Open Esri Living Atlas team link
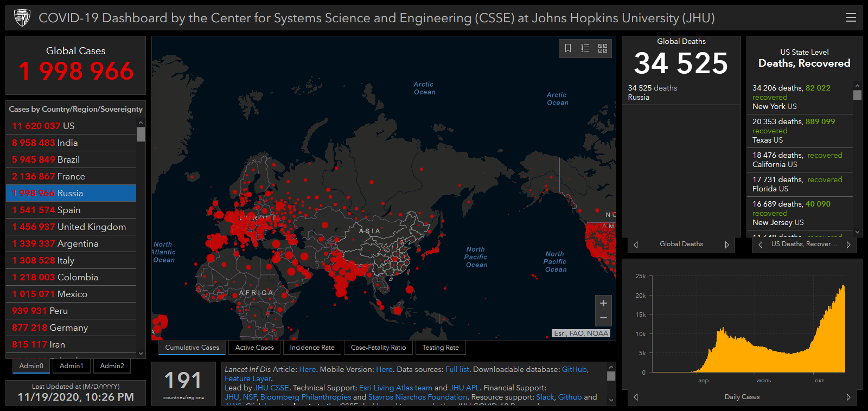The image size is (868, 411). pyautogui.click(x=395, y=388)
